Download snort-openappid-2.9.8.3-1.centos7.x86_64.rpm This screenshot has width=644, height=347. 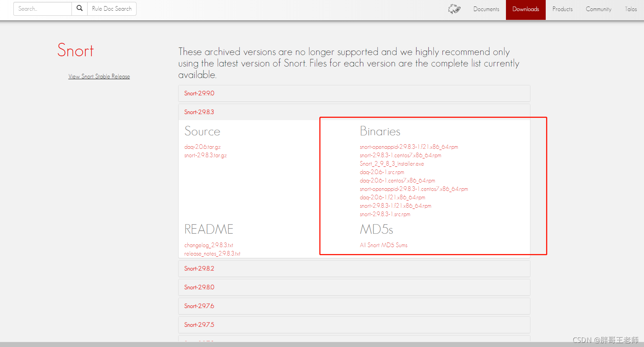tap(414, 189)
